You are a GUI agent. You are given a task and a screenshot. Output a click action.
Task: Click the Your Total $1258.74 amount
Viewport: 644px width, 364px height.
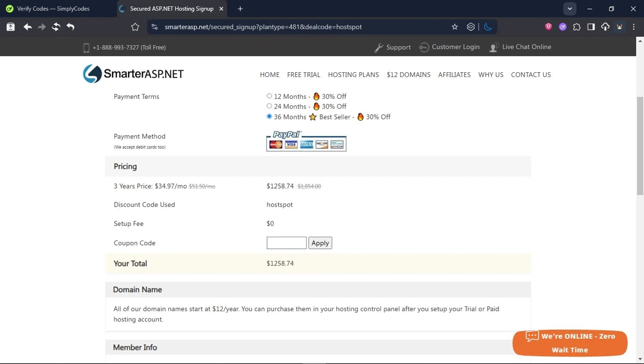[x=280, y=263]
